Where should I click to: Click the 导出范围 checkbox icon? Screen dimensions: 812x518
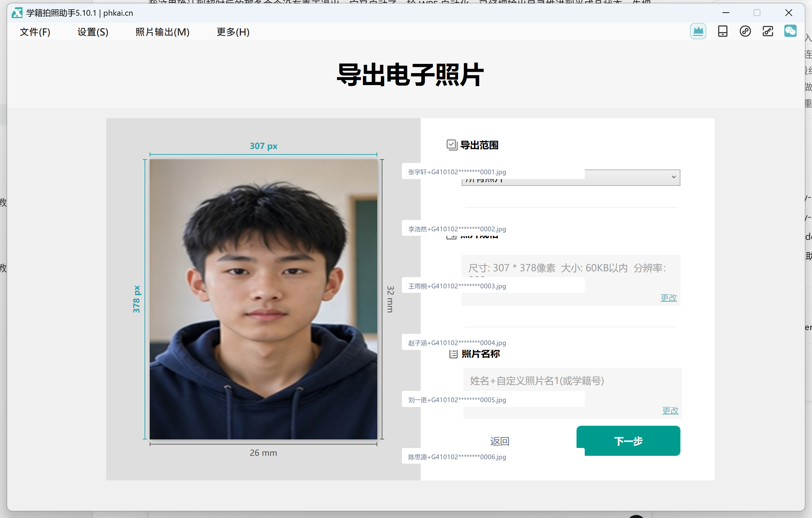click(x=452, y=145)
